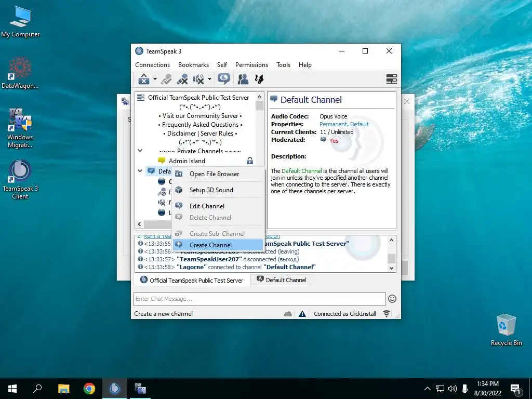Mute microphone via the toolbar icon

click(182, 79)
